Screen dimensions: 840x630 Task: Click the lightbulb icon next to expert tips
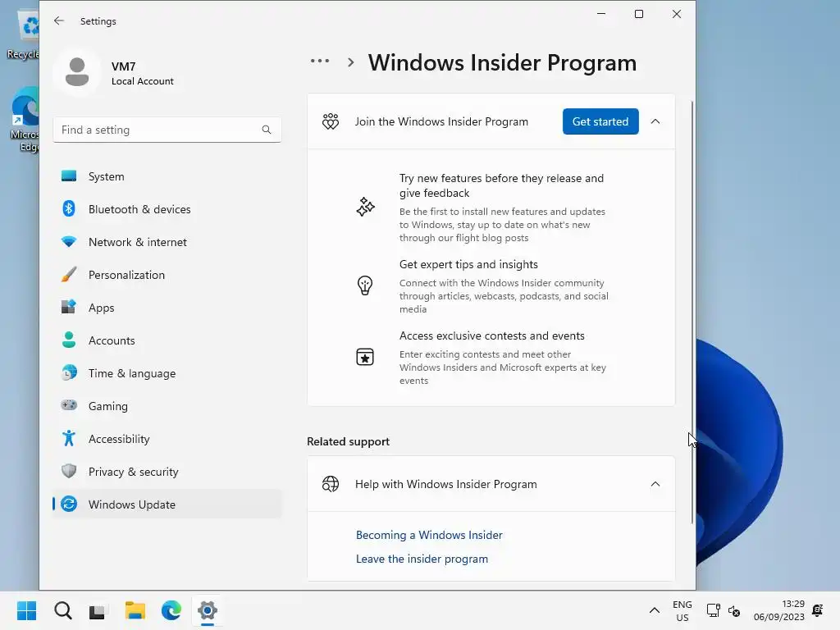[365, 285]
